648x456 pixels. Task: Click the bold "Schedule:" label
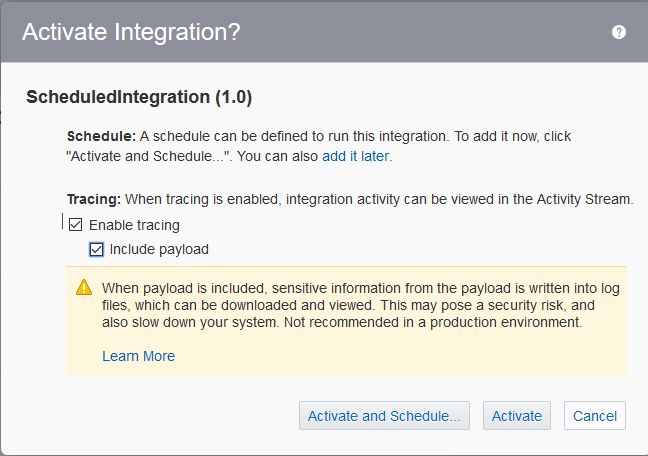tap(99, 135)
